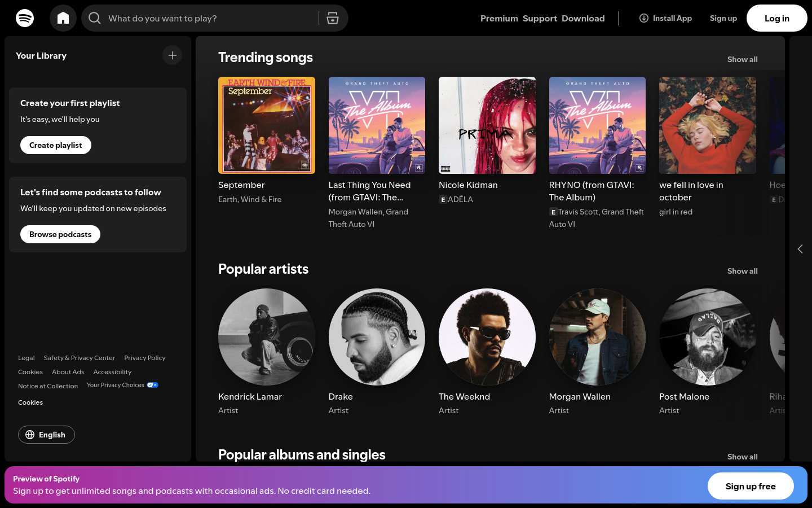Click the Create playlist button
The height and width of the screenshot is (508, 812).
pos(56,145)
